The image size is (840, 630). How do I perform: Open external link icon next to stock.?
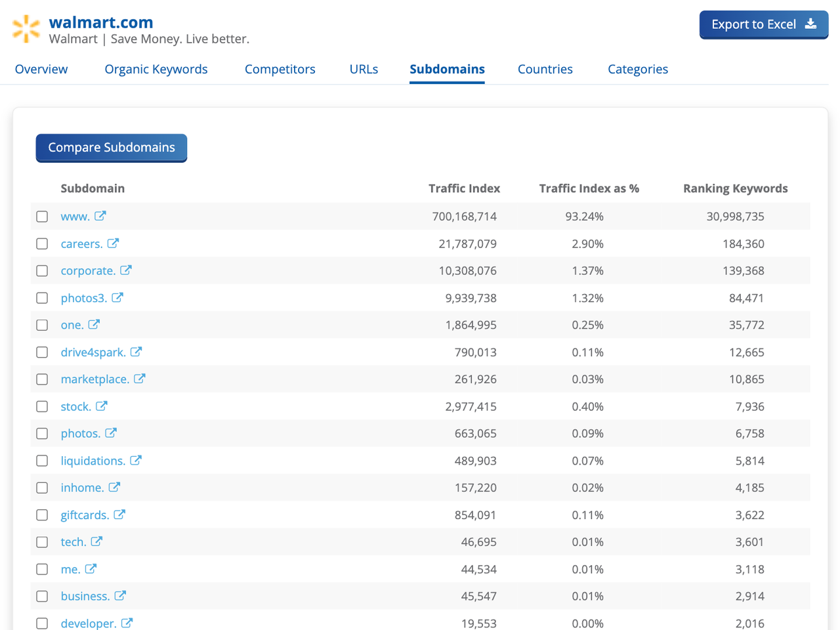(101, 406)
